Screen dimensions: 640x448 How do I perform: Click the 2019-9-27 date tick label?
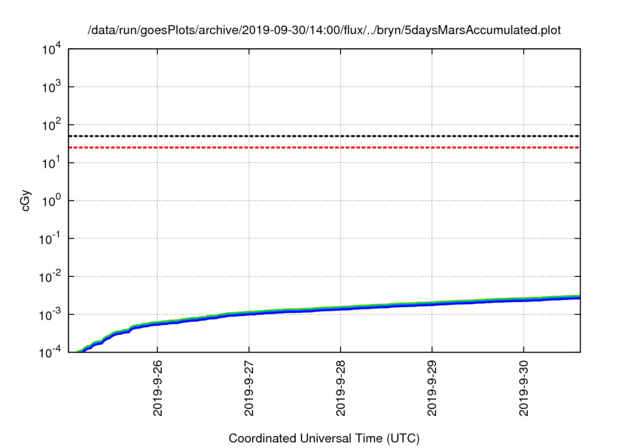tap(249, 388)
